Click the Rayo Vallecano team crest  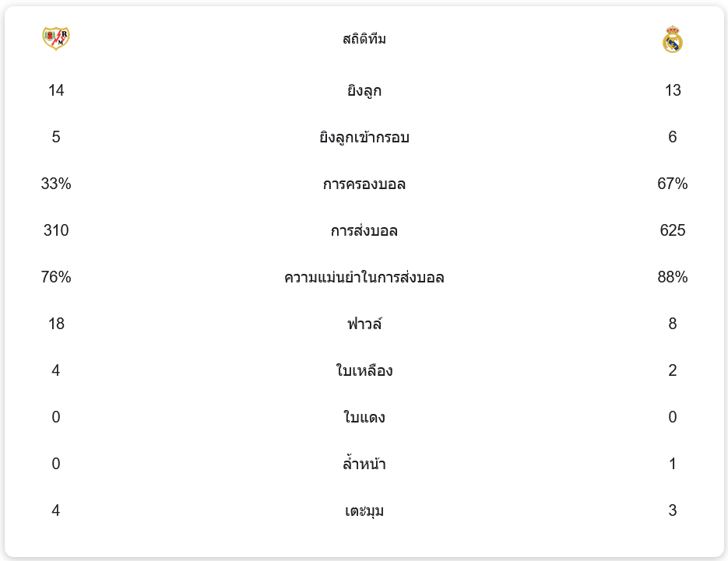56,39
